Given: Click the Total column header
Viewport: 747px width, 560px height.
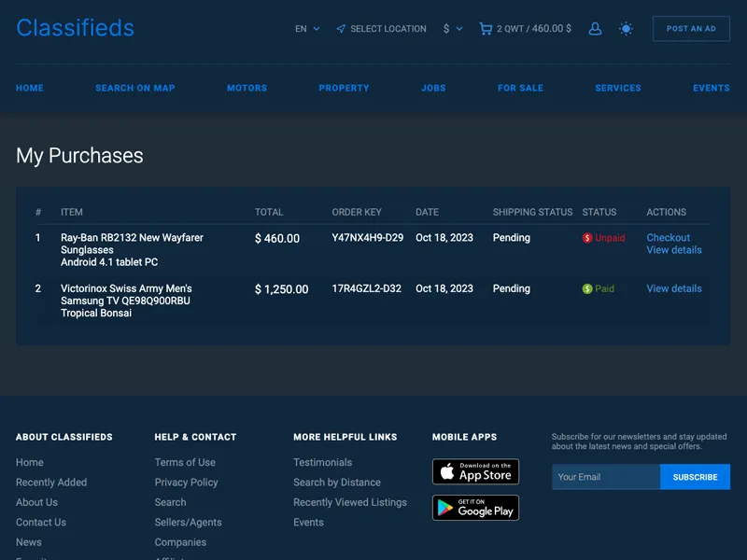Looking at the screenshot, I should (269, 213).
